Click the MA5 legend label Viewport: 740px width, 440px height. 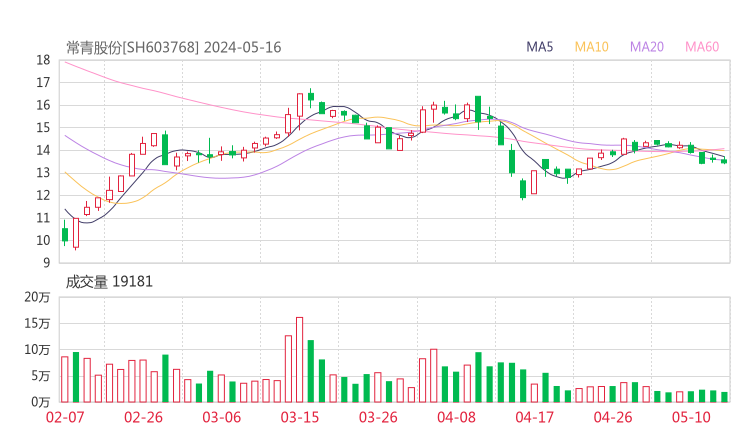539,47
